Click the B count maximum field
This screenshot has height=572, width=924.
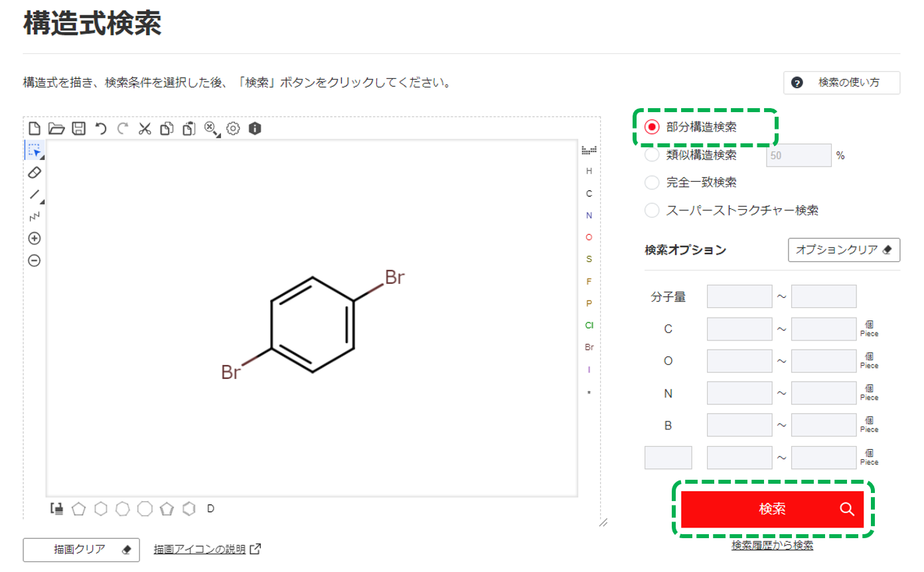824,425
